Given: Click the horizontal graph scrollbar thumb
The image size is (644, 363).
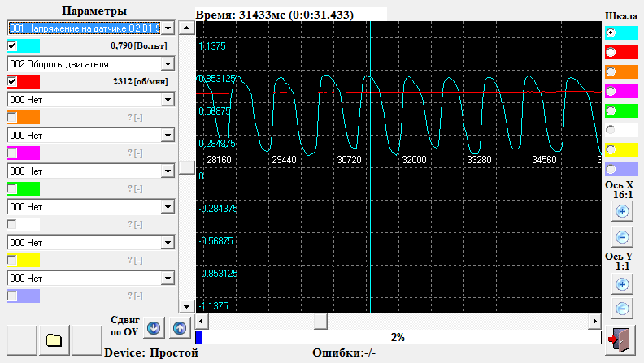Looking at the screenshot, I should click(x=320, y=321).
